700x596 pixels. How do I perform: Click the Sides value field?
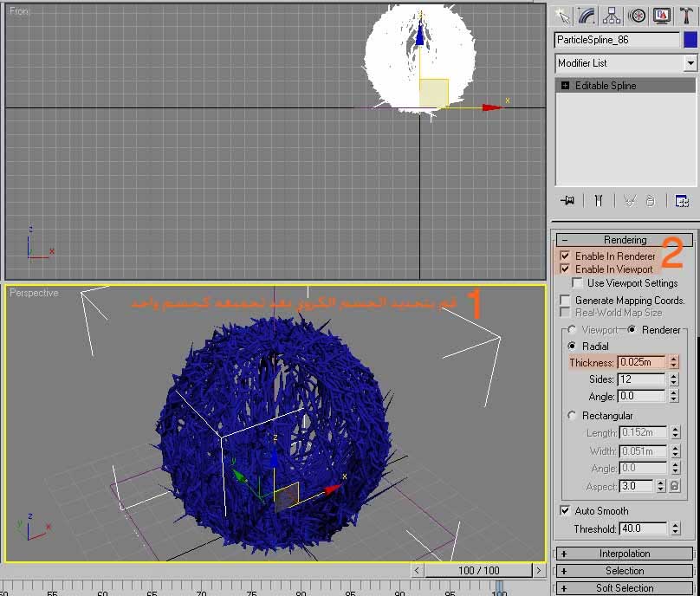642,379
